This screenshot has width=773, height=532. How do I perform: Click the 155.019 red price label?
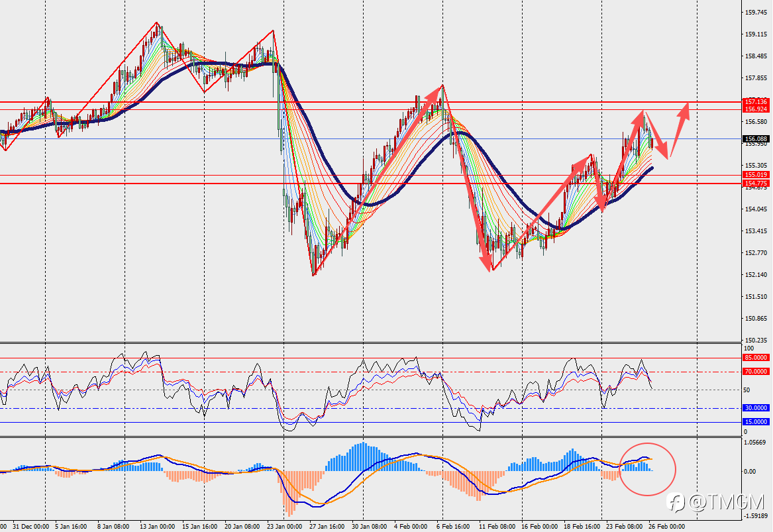click(x=756, y=175)
